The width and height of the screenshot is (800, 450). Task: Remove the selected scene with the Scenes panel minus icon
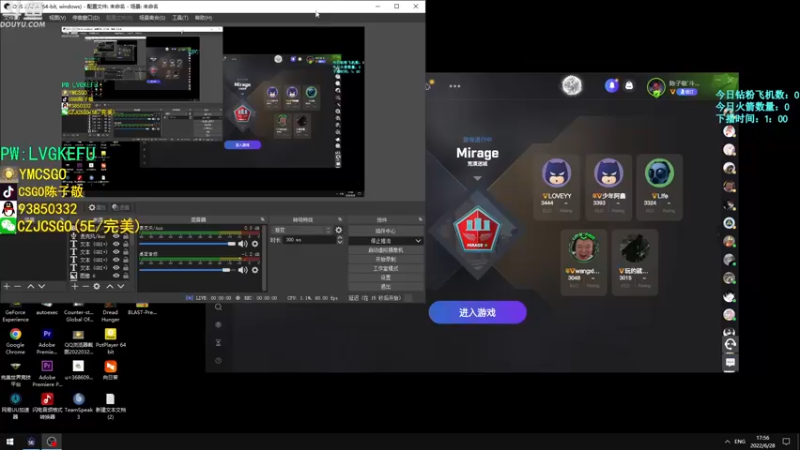(x=18, y=287)
